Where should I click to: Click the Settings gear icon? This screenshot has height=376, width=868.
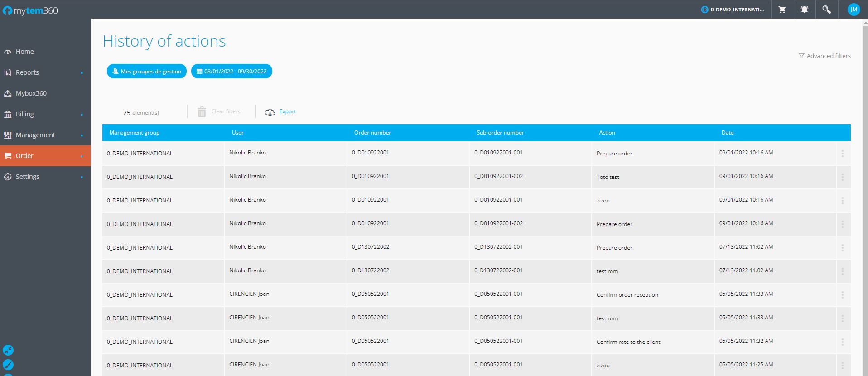(x=8, y=177)
